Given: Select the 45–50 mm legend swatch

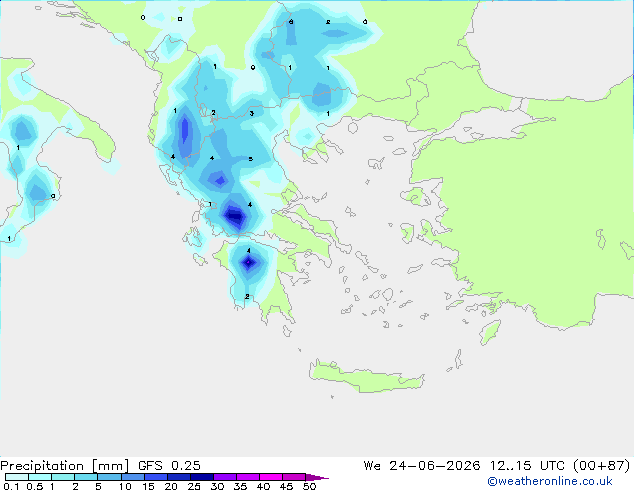Looking at the screenshot, I should 294,477.
